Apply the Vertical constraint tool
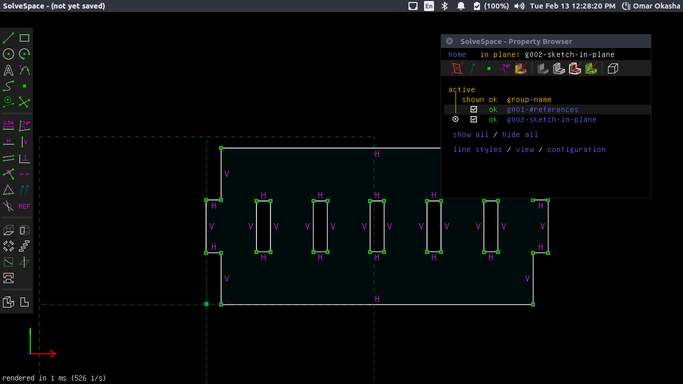This screenshot has width=683, height=384. point(24,142)
